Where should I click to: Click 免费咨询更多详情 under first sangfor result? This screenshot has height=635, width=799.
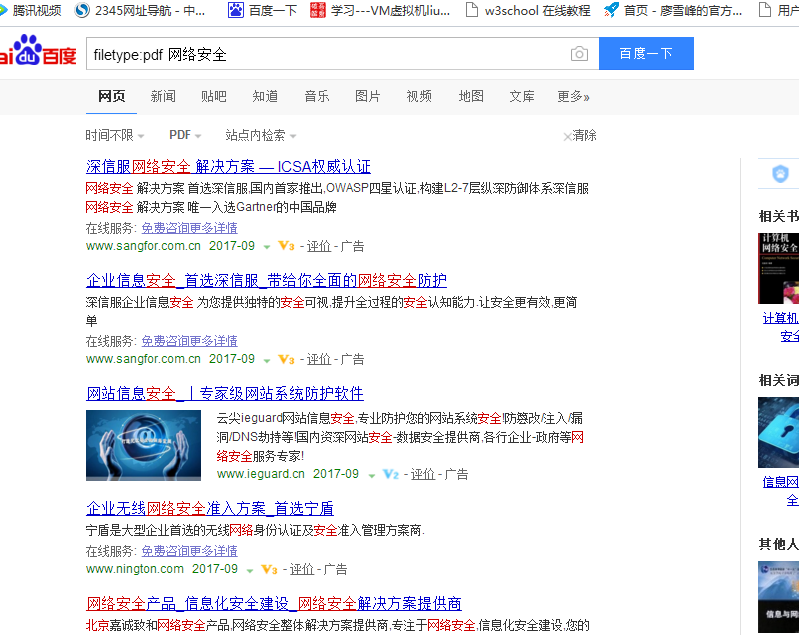tap(190, 228)
